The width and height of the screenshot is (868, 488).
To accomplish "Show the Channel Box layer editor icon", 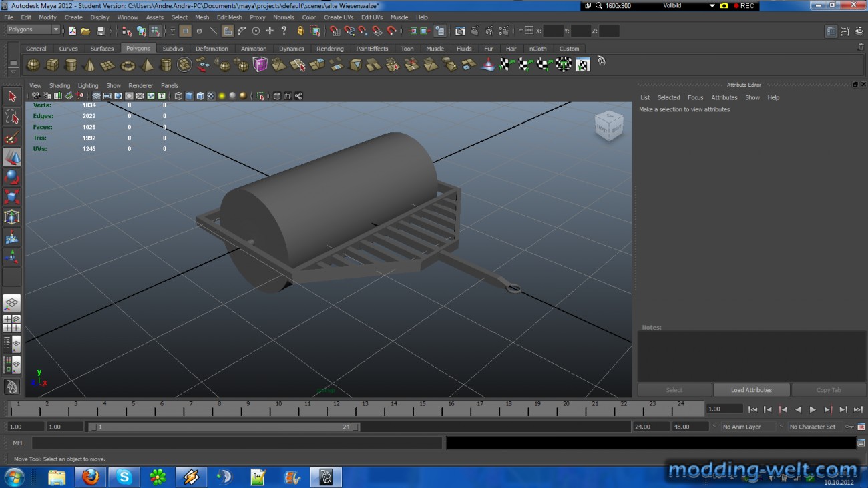I will coord(859,31).
